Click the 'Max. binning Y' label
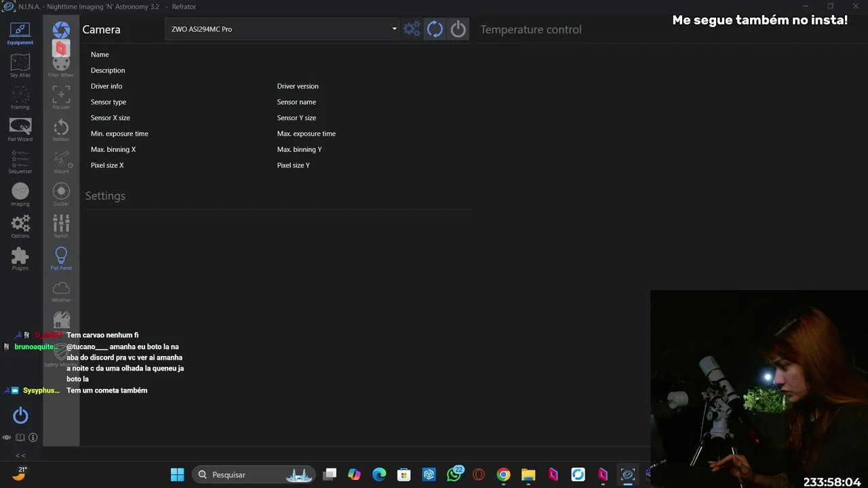Viewport: 868px width, 488px height. [x=300, y=149]
